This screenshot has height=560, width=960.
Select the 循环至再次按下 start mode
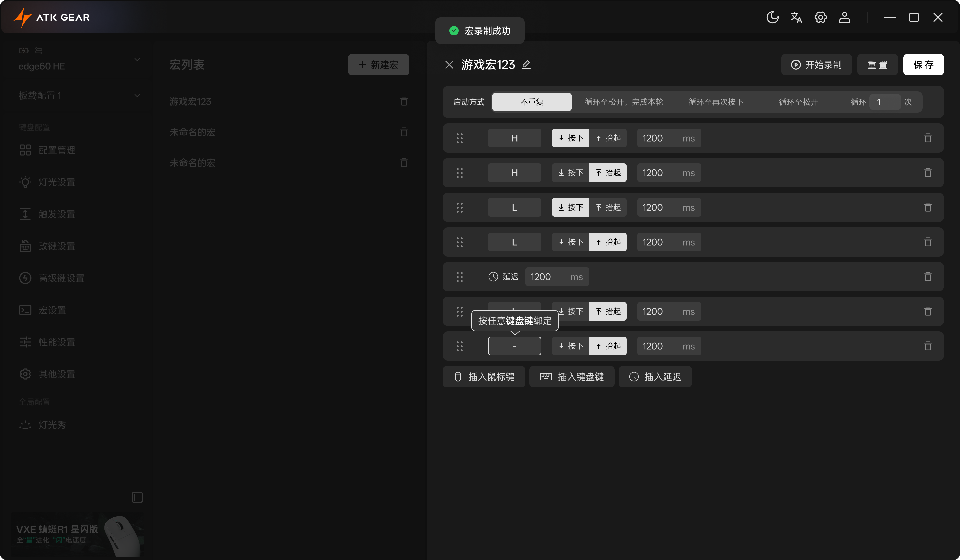tap(715, 102)
